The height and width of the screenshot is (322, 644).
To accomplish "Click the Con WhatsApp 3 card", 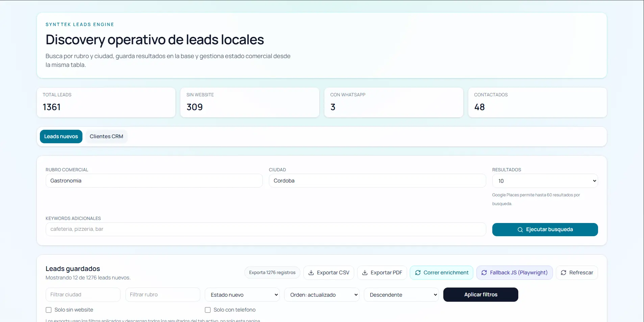I will [394, 102].
